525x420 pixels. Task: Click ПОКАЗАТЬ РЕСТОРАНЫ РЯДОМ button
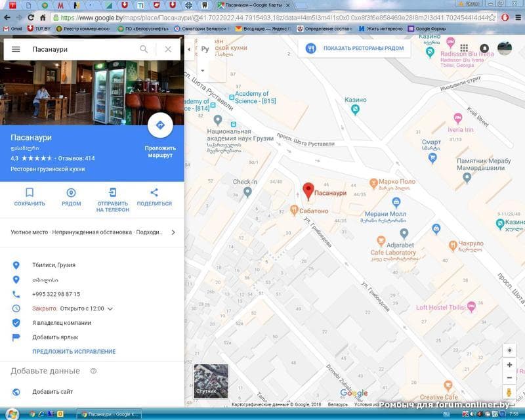[x=354, y=48]
